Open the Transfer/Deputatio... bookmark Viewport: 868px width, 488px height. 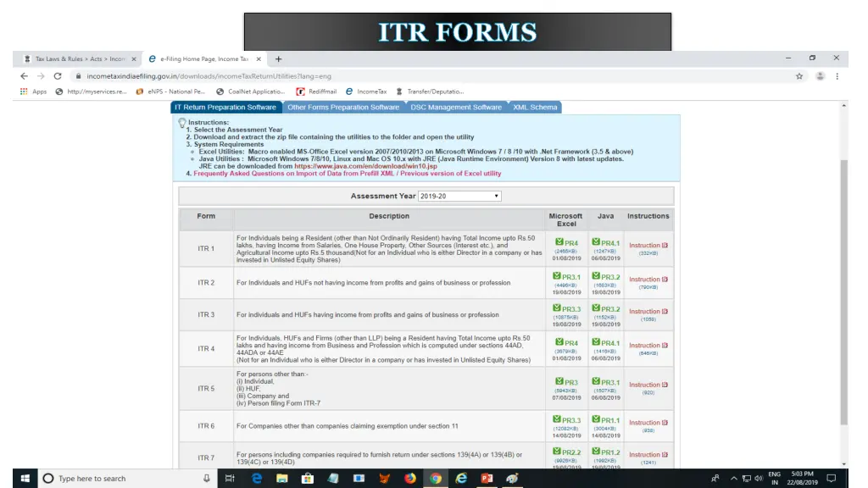click(430, 91)
